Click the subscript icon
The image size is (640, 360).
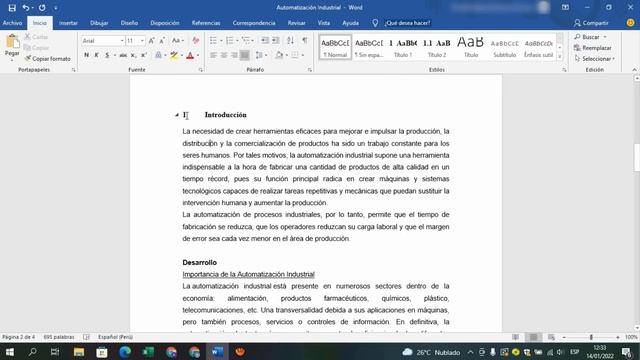coord(133,55)
